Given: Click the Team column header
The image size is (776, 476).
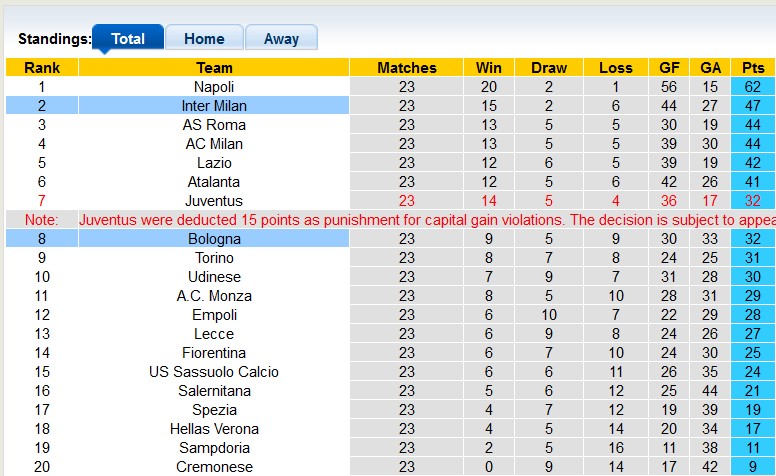Looking at the screenshot, I should point(214,68).
